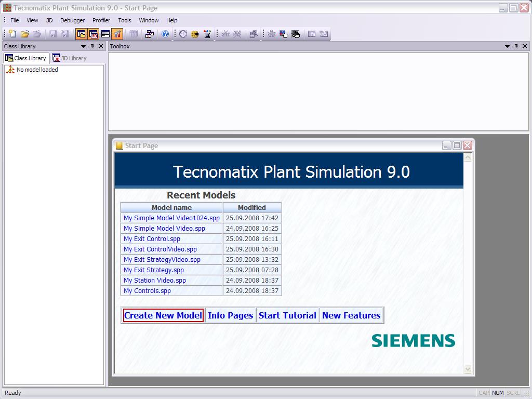
Task: Open the Info Pages link
Action: [x=230, y=315]
